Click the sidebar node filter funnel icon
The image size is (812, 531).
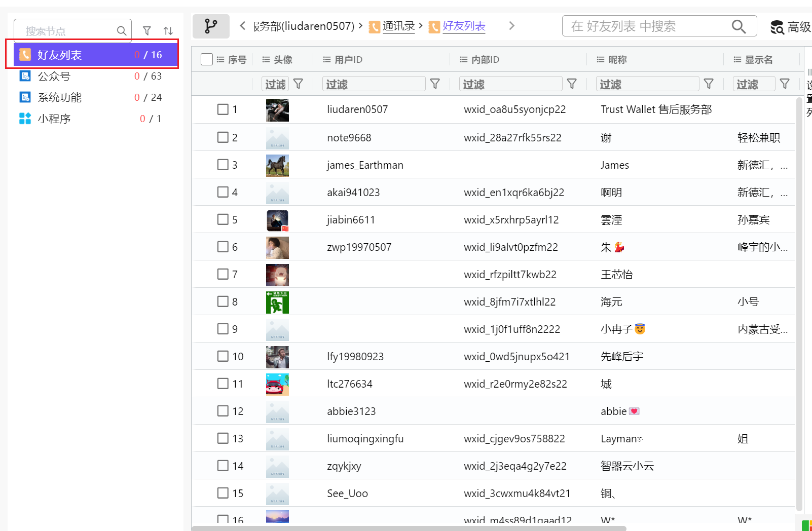pyautogui.click(x=147, y=31)
